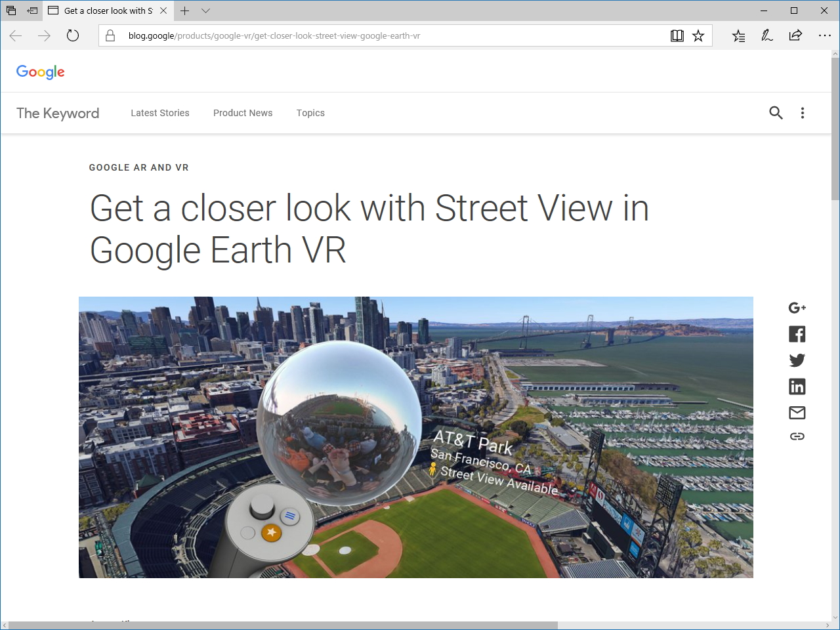Add this page to favorites
Screen dimensions: 840x630
698,35
